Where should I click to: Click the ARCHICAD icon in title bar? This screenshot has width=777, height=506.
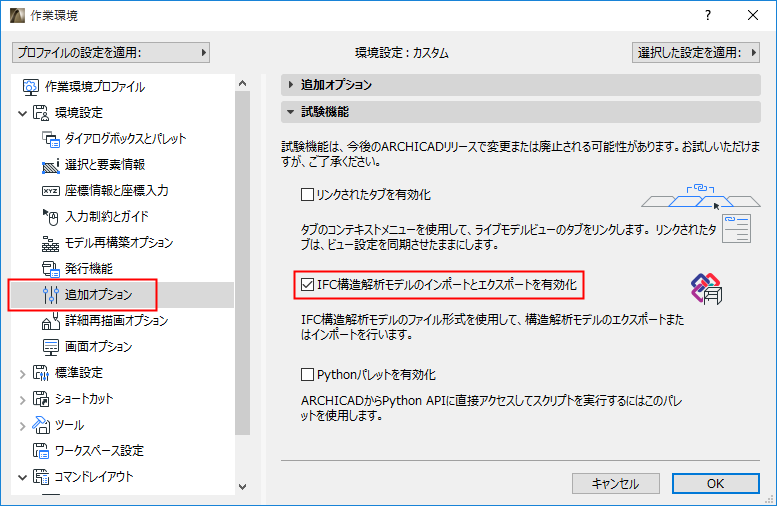click(17, 15)
